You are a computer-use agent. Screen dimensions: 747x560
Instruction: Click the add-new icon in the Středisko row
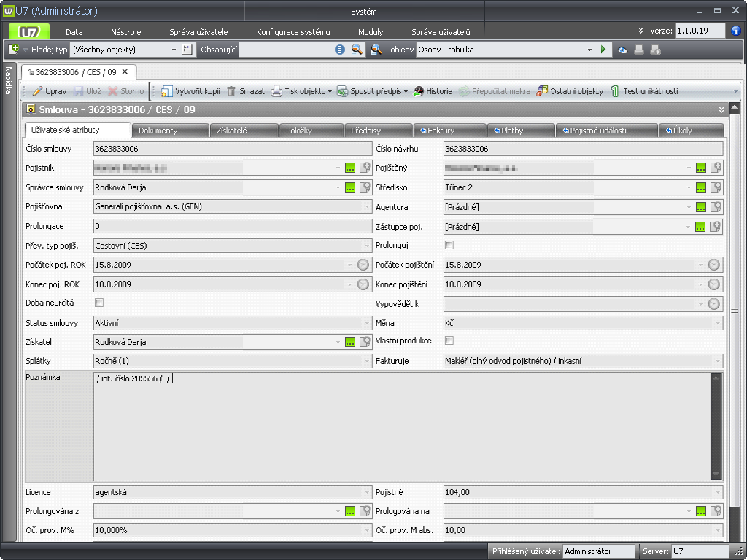point(716,187)
